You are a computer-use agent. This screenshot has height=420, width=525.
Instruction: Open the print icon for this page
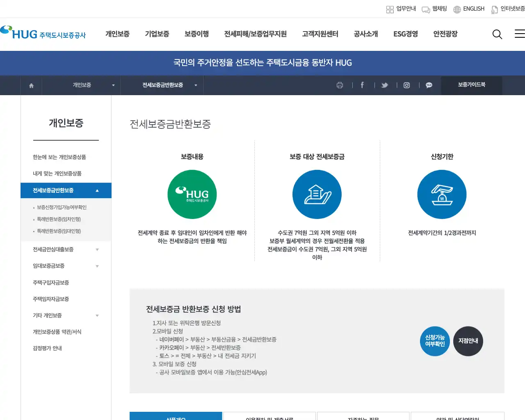tap(340, 85)
